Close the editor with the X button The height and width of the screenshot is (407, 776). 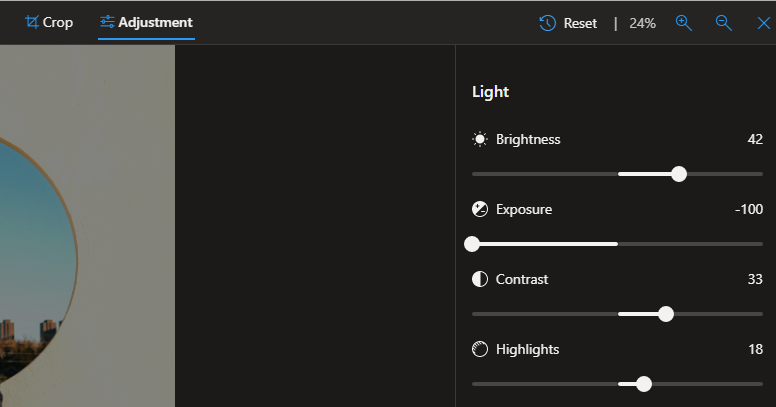pyautogui.click(x=764, y=23)
